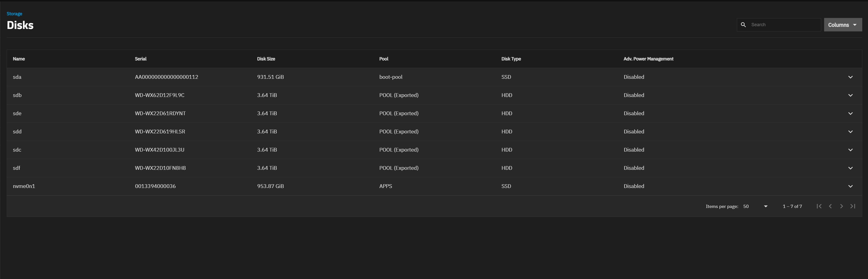Go to previous page arrow
868x279 pixels.
[830, 206]
